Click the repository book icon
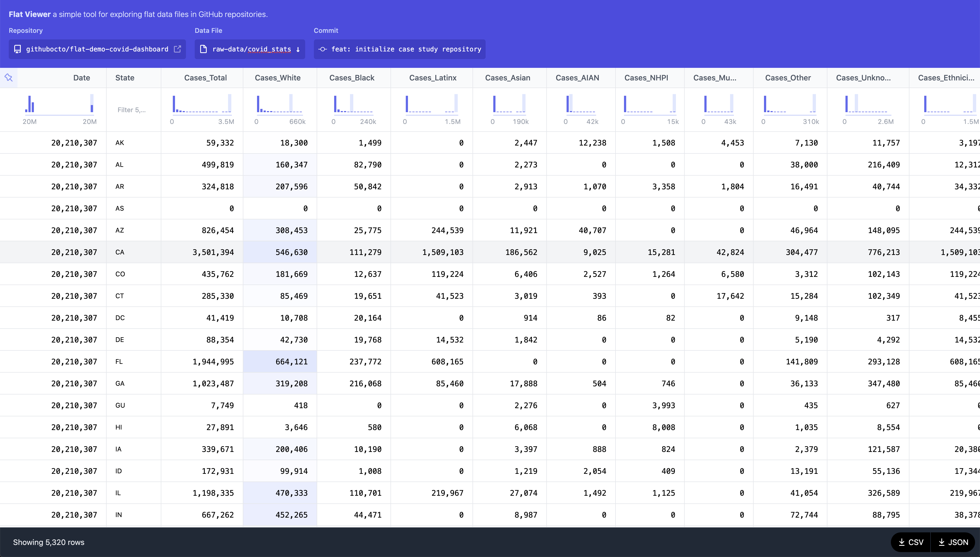Image resolution: width=980 pixels, height=557 pixels. coord(17,49)
